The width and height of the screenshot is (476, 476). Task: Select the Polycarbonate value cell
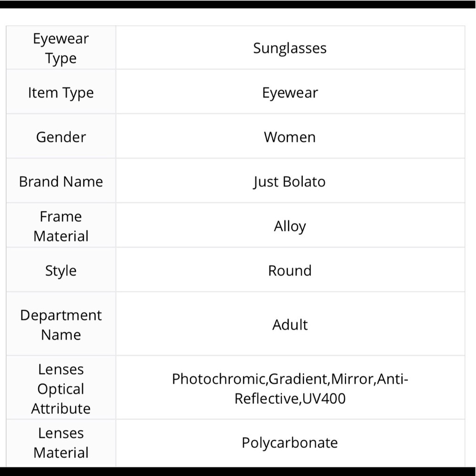pos(290,443)
